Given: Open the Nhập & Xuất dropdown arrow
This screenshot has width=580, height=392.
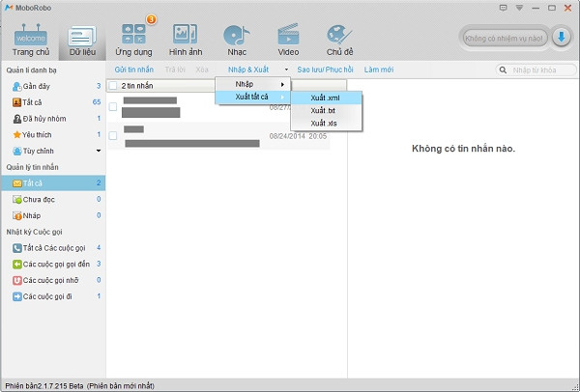Looking at the screenshot, I should click(286, 70).
